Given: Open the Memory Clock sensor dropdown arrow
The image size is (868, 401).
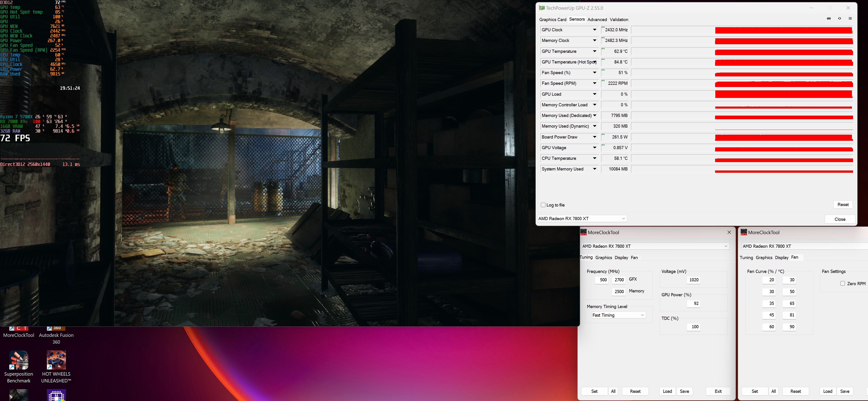Looking at the screenshot, I should (595, 41).
